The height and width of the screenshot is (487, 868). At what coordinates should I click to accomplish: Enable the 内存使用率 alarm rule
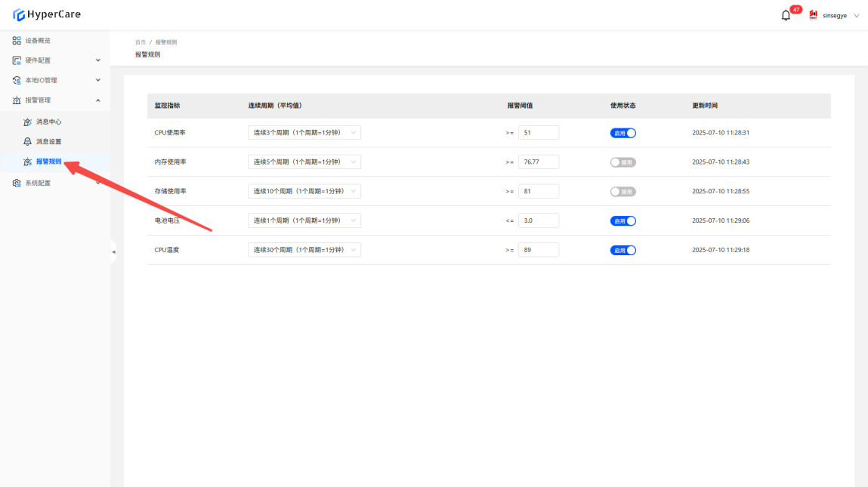click(622, 162)
